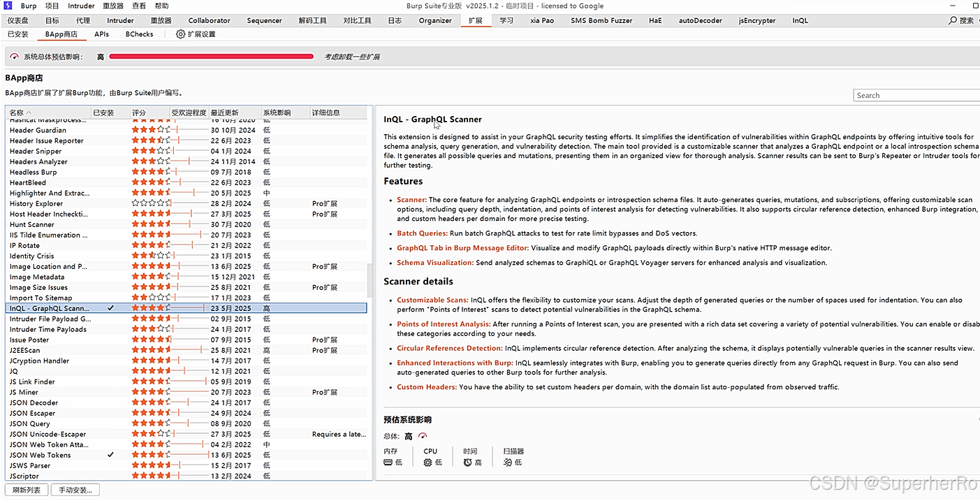This screenshot has height=501, width=980.
Task: Switch to the 仪表盘 tab
Action: tap(18, 21)
